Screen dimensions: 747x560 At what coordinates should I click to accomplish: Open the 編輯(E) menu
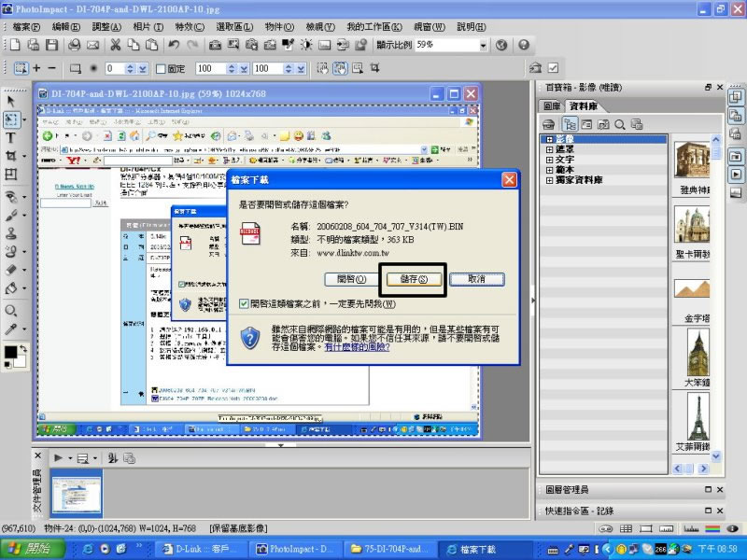point(66,27)
